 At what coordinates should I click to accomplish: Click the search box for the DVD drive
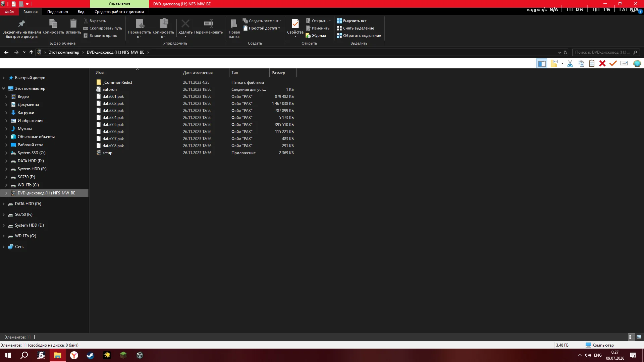click(606, 52)
